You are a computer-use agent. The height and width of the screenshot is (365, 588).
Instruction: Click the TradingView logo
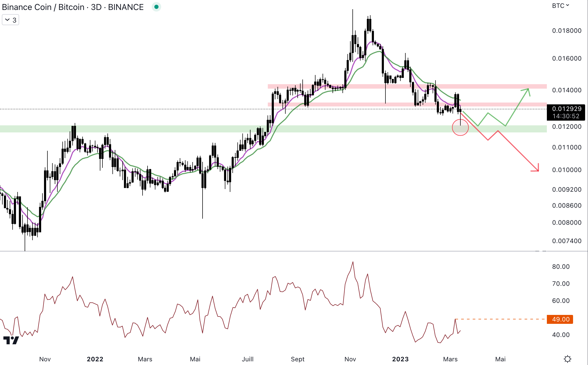coord(11,340)
